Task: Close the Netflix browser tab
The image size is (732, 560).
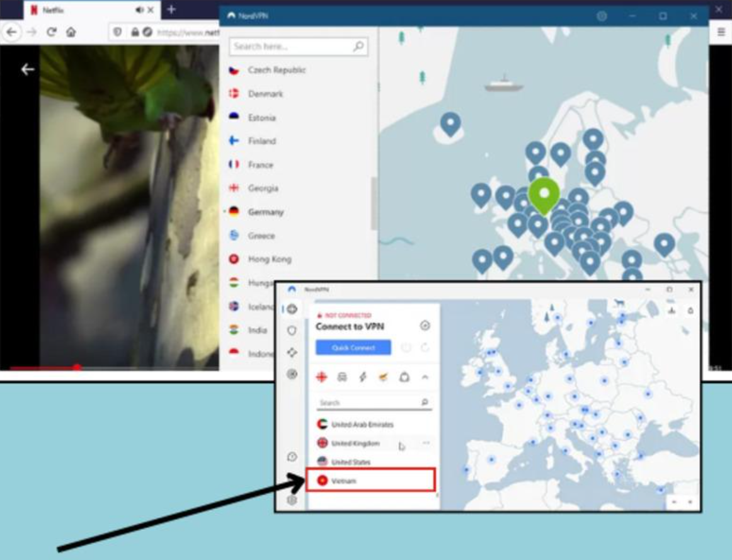Action: point(151,10)
